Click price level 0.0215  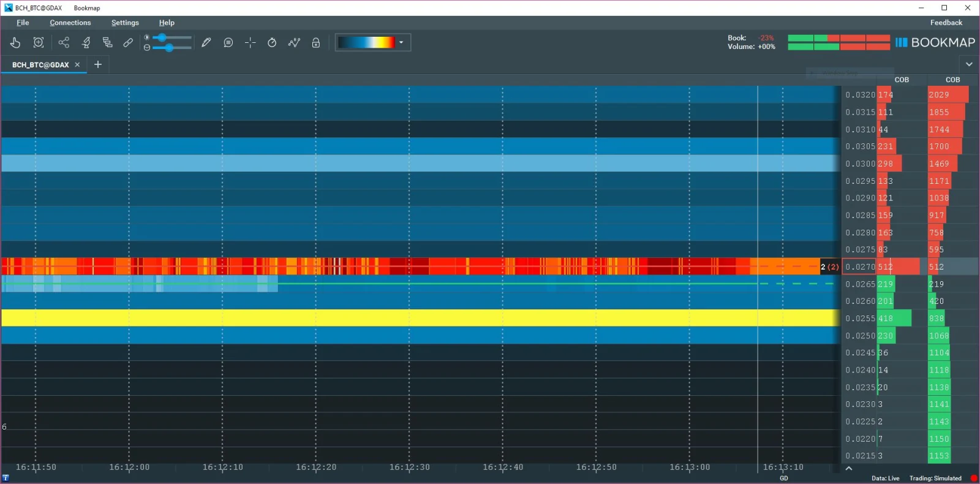[x=860, y=456]
